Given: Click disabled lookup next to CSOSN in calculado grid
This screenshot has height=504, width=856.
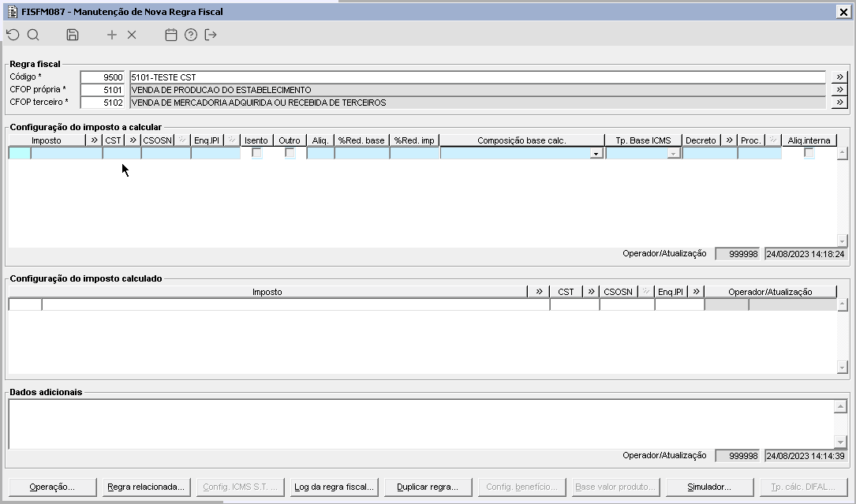Looking at the screenshot, I should [646, 292].
